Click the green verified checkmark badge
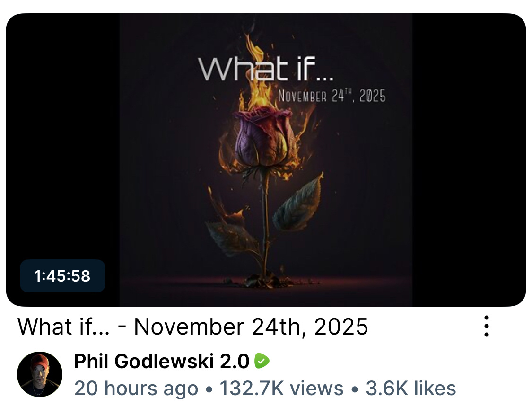Viewport: 532px width, 407px height. click(x=262, y=361)
